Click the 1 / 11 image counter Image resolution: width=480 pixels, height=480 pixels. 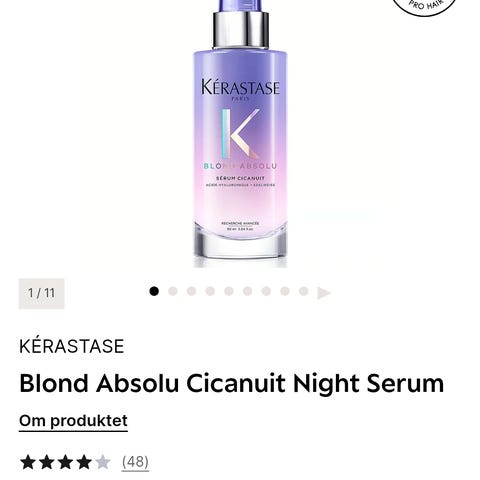coord(41,293)
